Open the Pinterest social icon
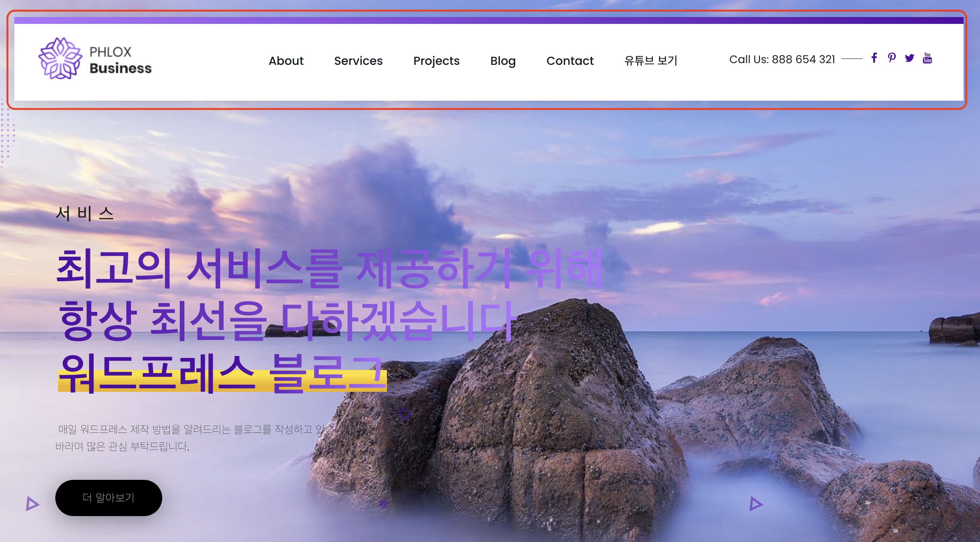This screenshot has height=542, width=980. click(892, 58)
